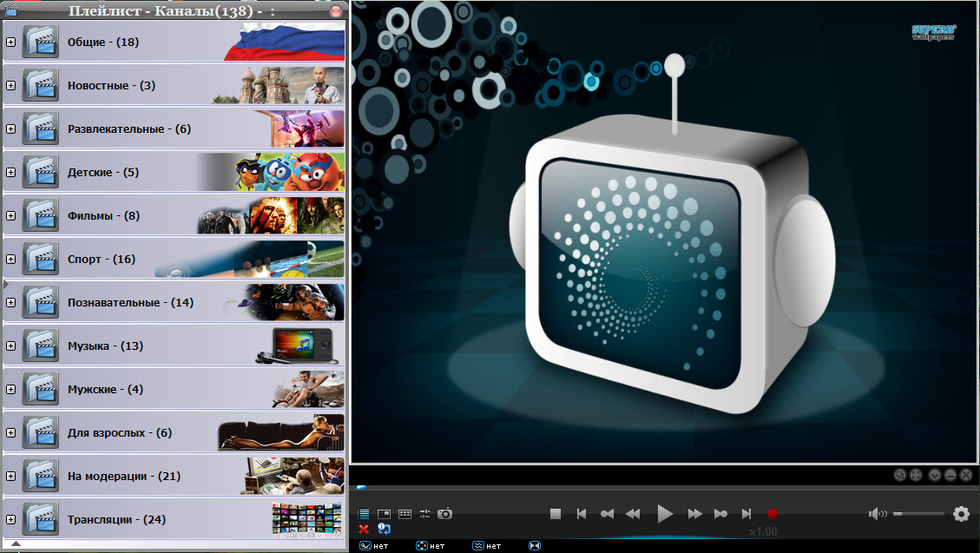Expand the Общие group

[10, 42]
